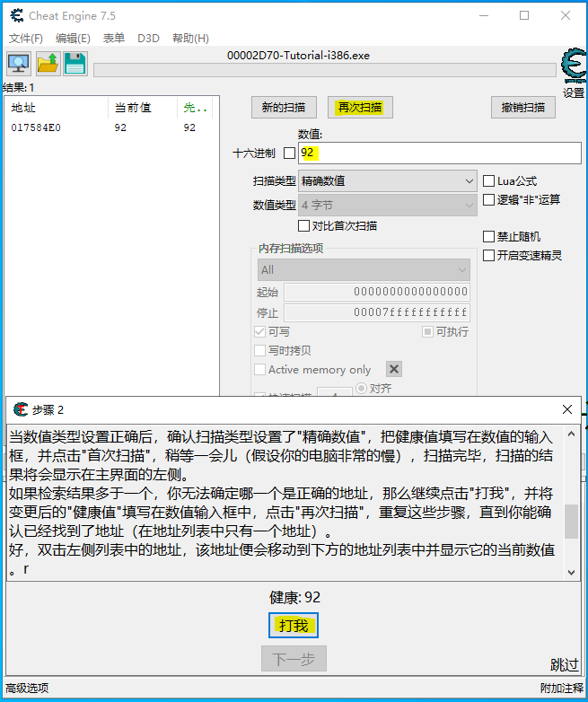Click the disabled 下一步 button
The height and width of the screenshot is (702, 588).
tap(294, 659)
